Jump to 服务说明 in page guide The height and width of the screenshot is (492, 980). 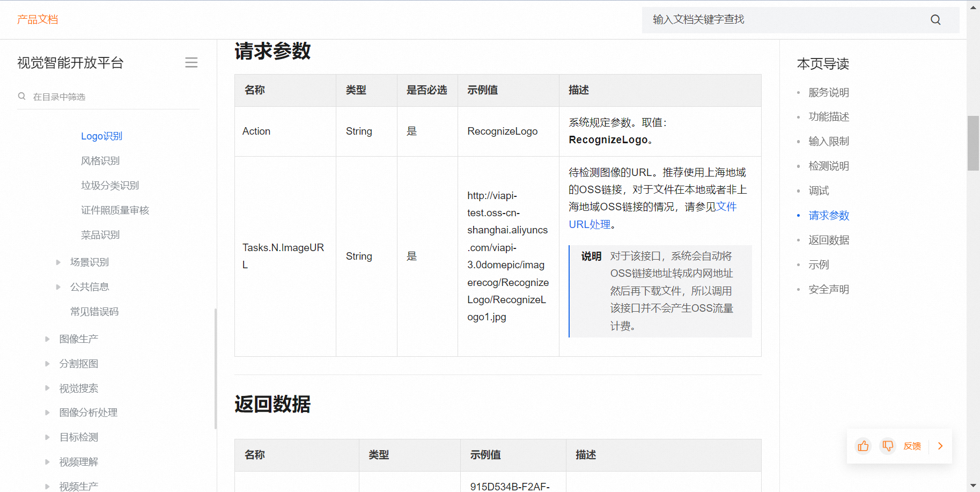pyautogui.click(x=829, y=92)
